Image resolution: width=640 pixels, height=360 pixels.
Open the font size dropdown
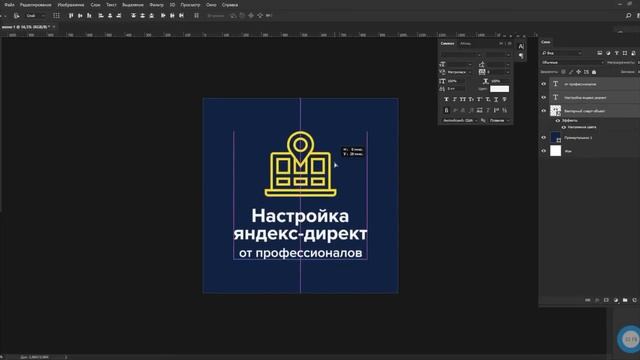click(460, 64)
